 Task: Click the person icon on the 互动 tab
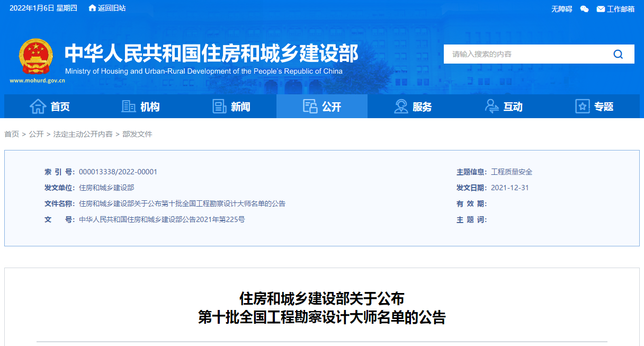491,106
